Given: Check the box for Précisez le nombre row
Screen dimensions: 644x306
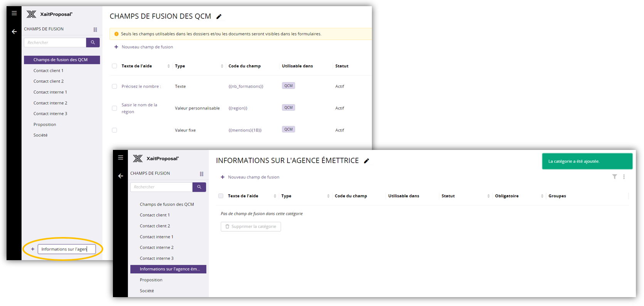Looking at the screenshot, I should click(x=114, y=86).
